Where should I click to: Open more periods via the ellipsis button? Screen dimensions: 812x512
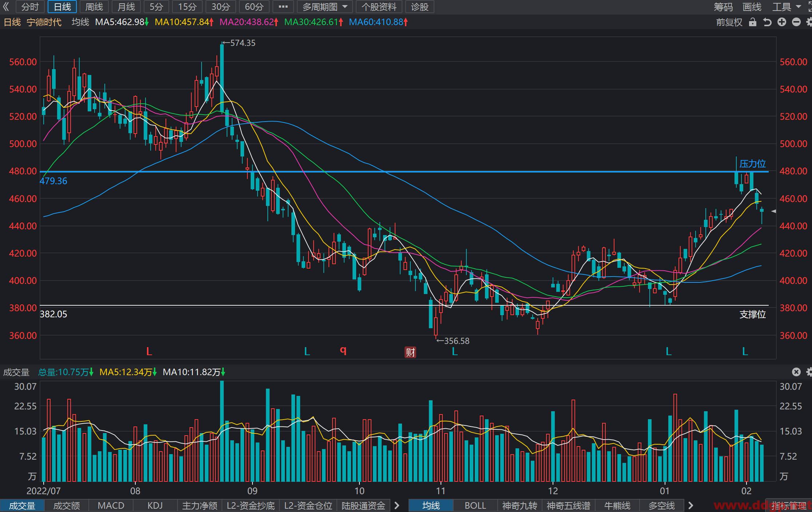coord(283,7)
